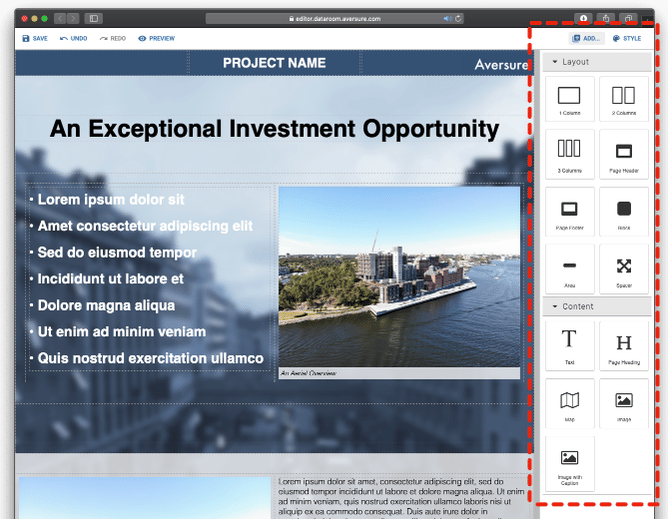Add a 3 Columns layout block
Image resolution: width=668 pixels, height=519 pixels.
pos(569,154)
